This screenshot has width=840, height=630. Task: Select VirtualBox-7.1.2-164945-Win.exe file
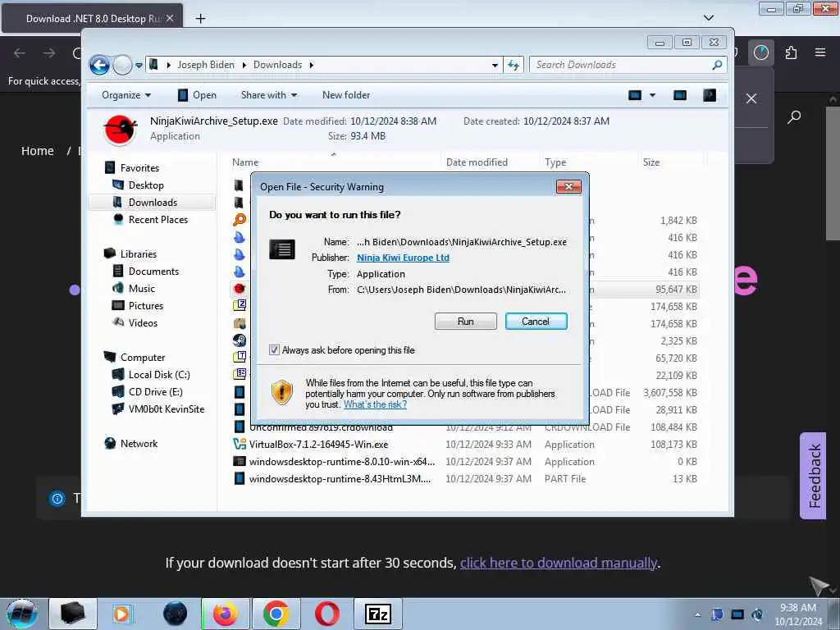pyautogui.click(x=318, y=445)
